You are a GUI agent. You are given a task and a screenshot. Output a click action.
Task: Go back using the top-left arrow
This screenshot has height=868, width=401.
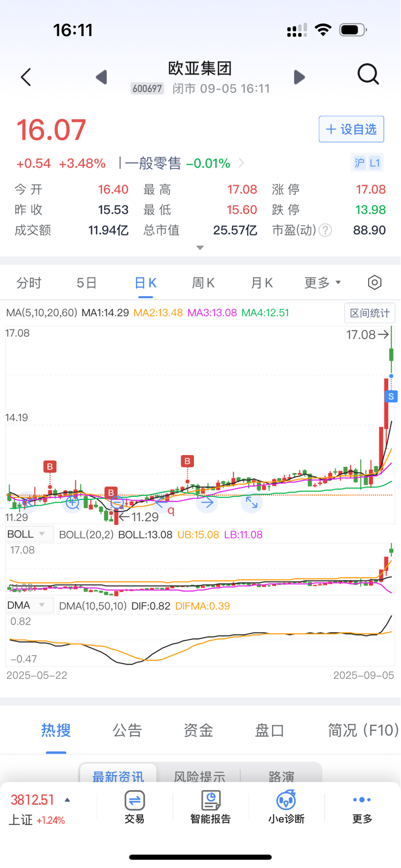click(x=26, y=77)
